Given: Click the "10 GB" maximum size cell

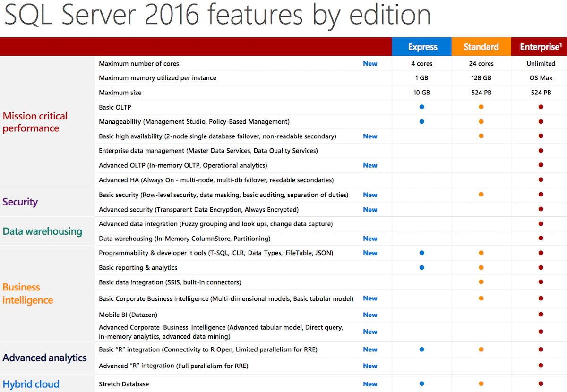Looking at the screenshot, I should [x=422, y=93].
